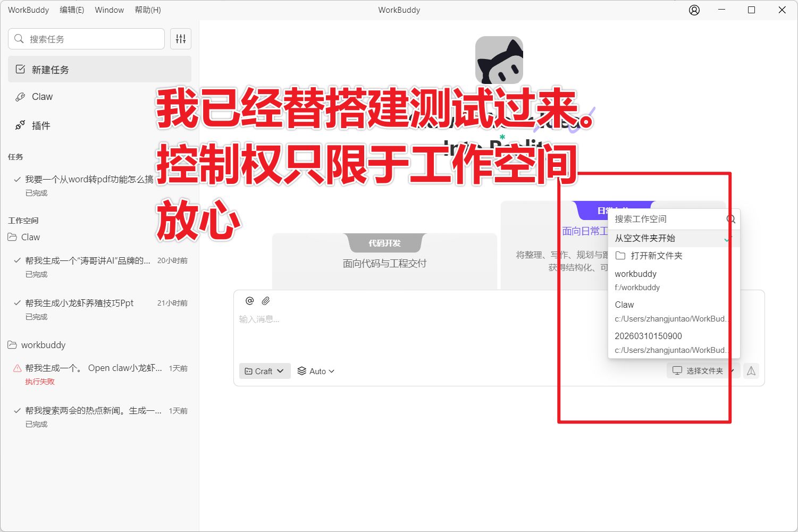Image resolution: width=798 pixels, height=532 pixels.
Task: Click the @ mention icon
Action: tap(249, 301)
